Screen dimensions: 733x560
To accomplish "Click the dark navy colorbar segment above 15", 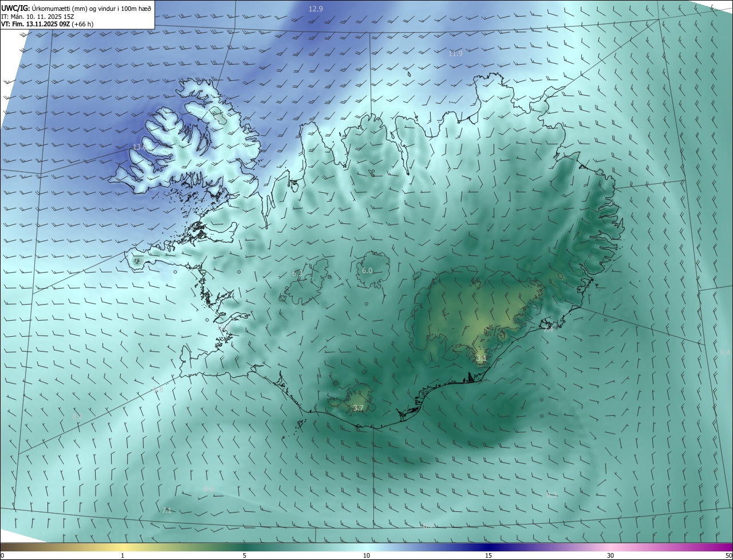I will [488, 547].
